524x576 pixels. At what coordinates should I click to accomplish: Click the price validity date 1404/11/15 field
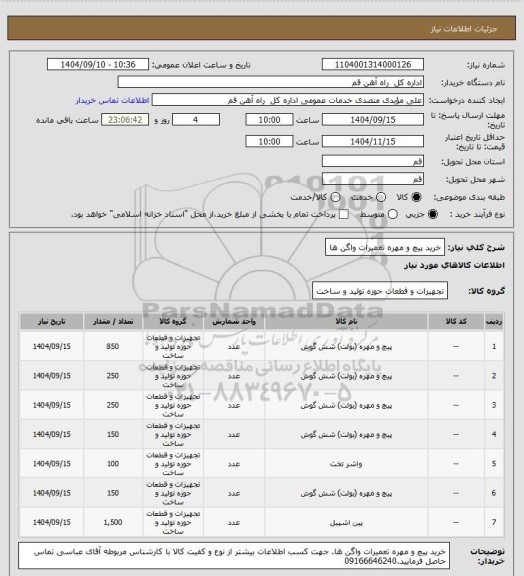coord(373,141)
